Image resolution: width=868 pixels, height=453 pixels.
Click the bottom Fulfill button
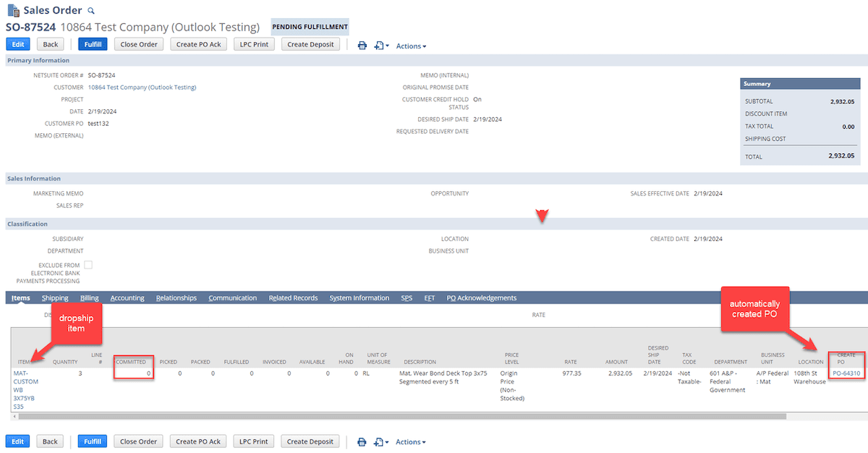pyautogui.click(x=93, y=441)
